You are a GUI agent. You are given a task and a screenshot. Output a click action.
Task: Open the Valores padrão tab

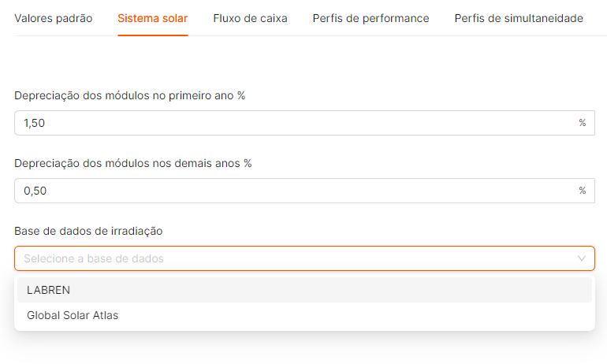[54, 18]
